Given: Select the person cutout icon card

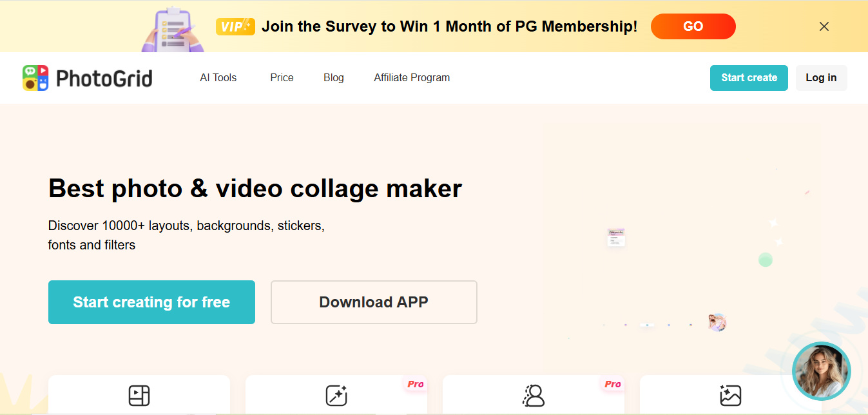Looking at the screenshot, I should pos(534,395).
